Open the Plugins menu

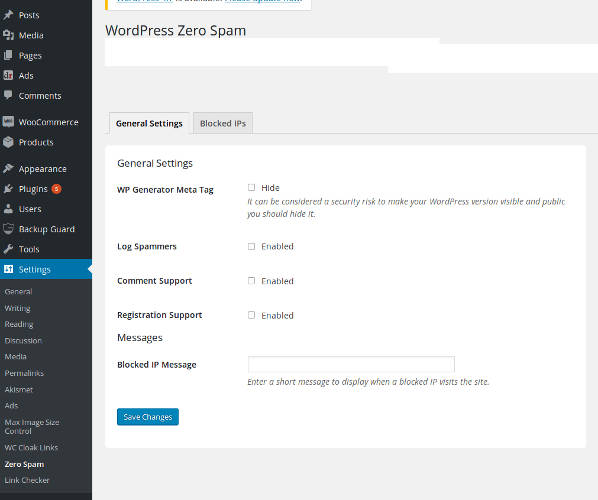[33, 189]
